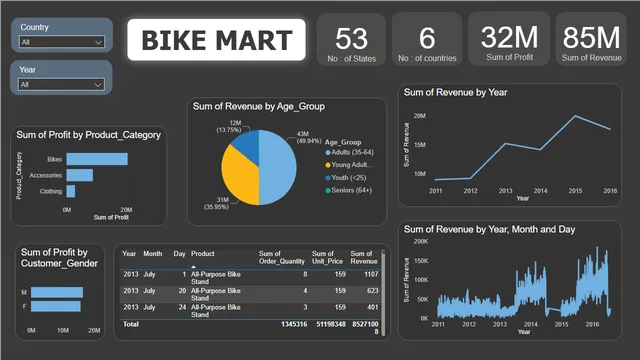The height and width of the screenshot is (360, 640).
Task: Sort the table by Month column header
Action: [x=153, y=254]
